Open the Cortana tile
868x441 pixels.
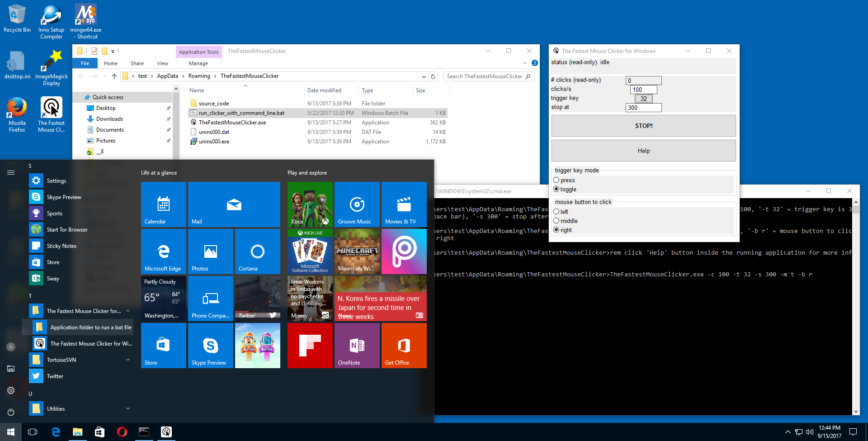point(257,251)
